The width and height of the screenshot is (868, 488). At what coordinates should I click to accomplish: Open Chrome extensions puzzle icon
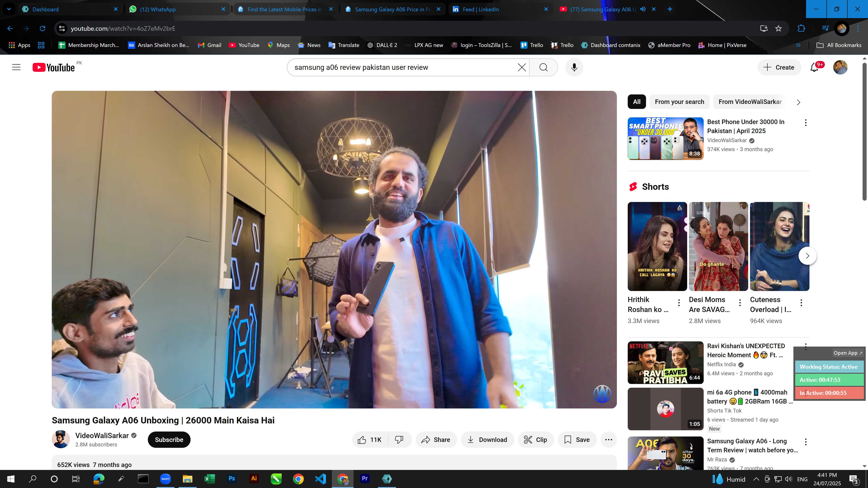click(801, 29)
